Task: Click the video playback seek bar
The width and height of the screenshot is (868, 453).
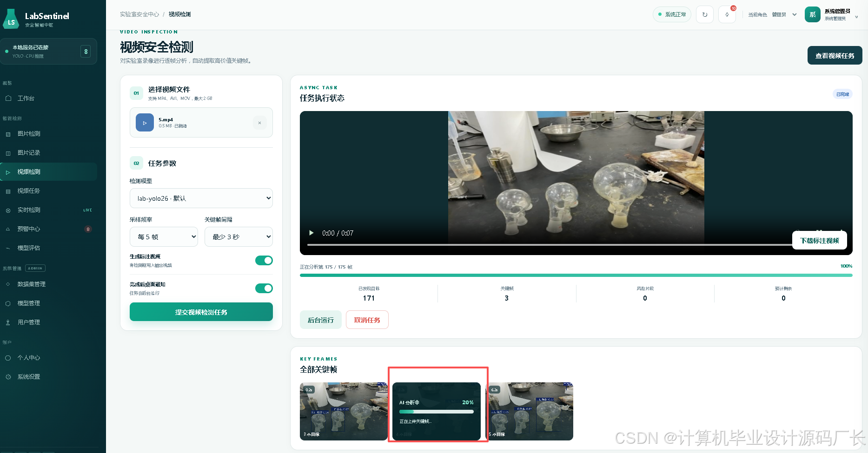Action: [549, 244]
